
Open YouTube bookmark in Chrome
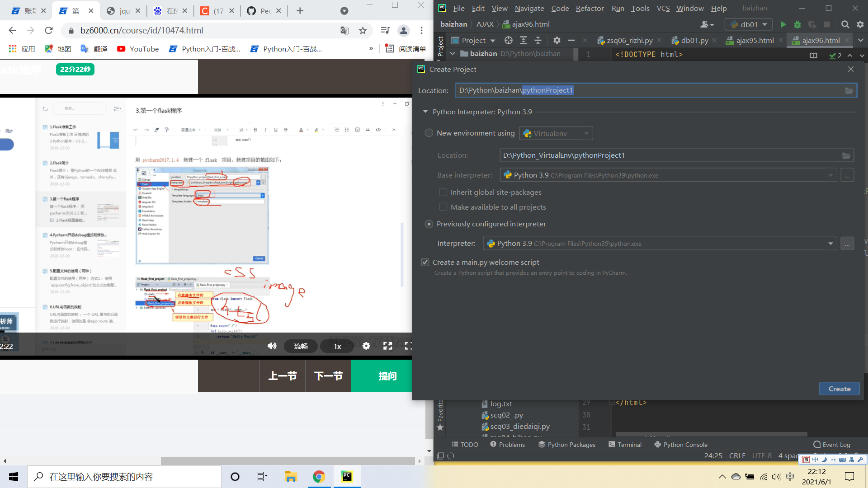[138, 49]
